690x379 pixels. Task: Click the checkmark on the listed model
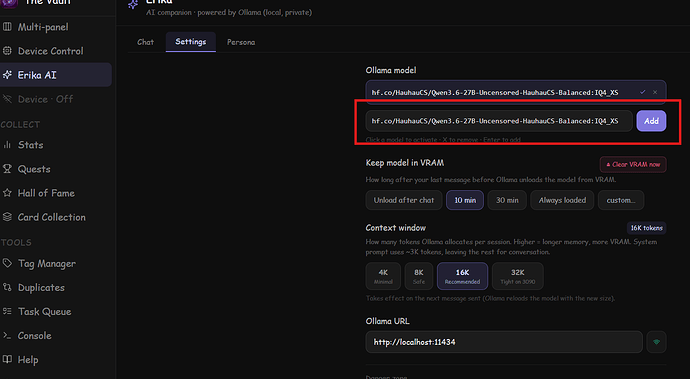642,92
